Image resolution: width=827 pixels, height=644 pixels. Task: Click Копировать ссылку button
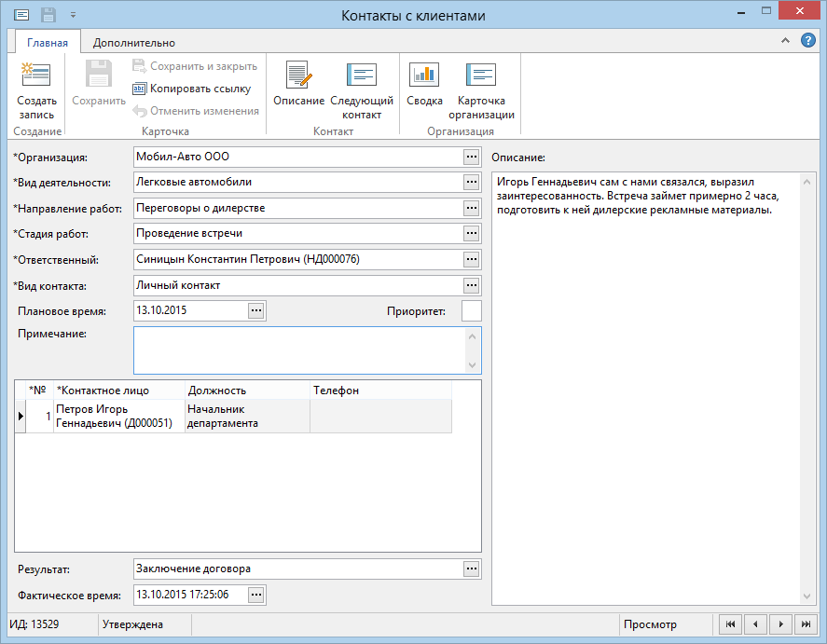pos(192,89)
